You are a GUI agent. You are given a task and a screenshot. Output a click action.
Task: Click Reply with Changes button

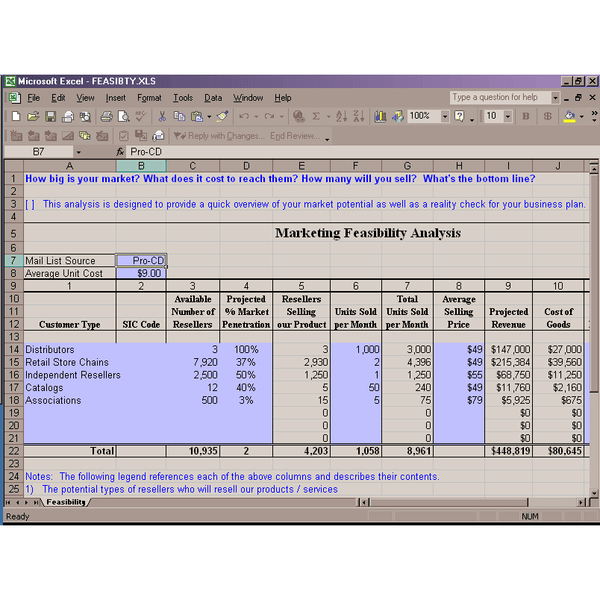[x=218, y=136]
